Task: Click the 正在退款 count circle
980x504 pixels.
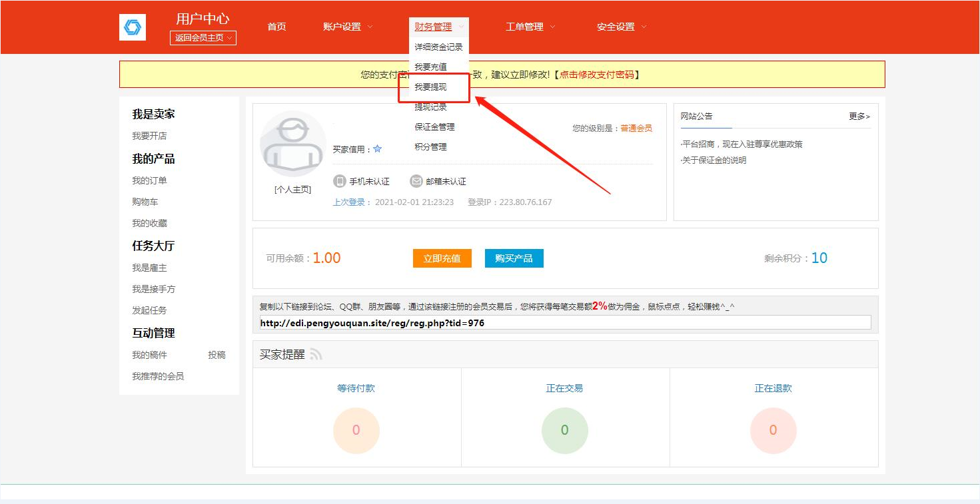Action: coord(773,430)
